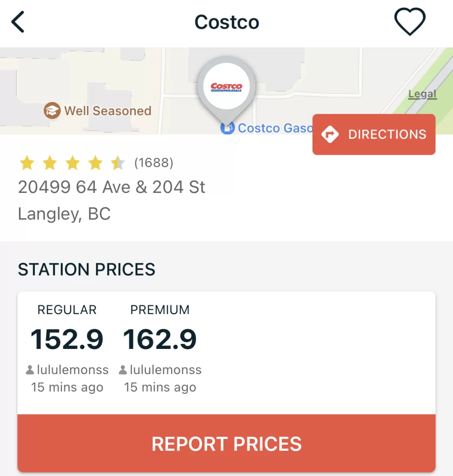
Task: Tap the Well Seasoned map label
Action: pyautogui.click(x=108, y=111)
